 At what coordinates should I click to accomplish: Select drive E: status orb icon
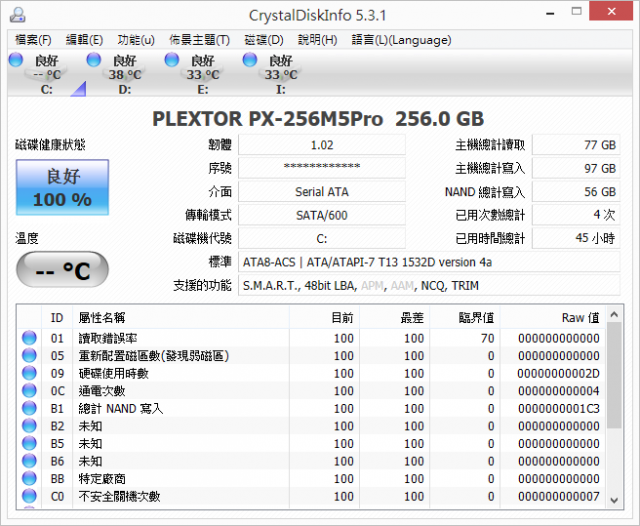tap(172, 60)
